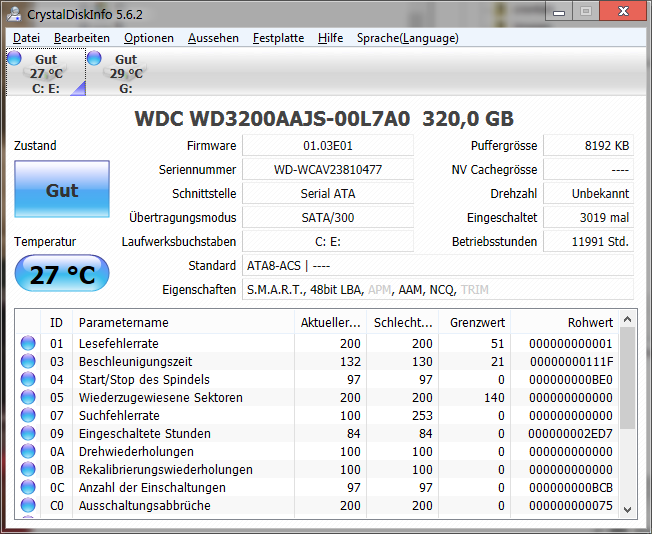Click status orb for Wiederzugewiesene Sektoren
The height and width of the screenshot is (534, 652).
28,397
